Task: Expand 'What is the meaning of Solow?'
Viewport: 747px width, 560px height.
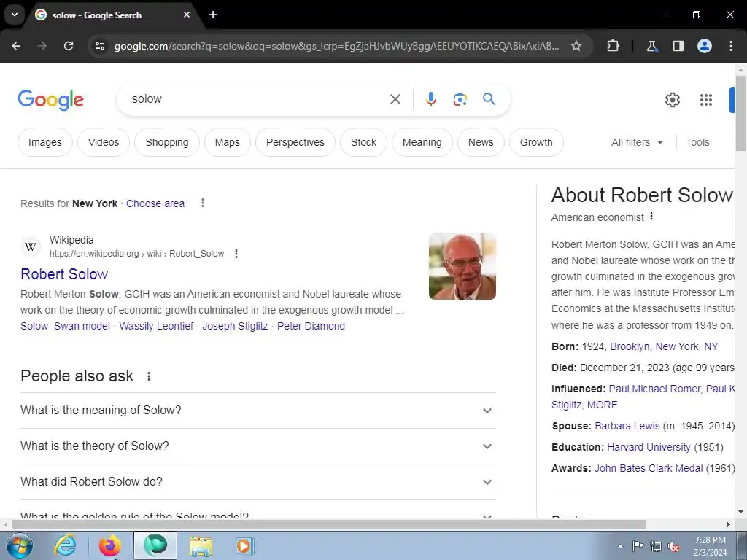Action: (258, 410)
